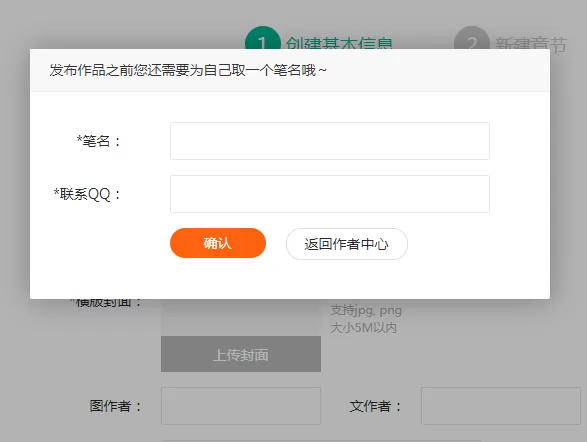Focus the 笔名 text field
Image resolution: width=587 pixels, height=442 pixels.
tap(330, 141)
